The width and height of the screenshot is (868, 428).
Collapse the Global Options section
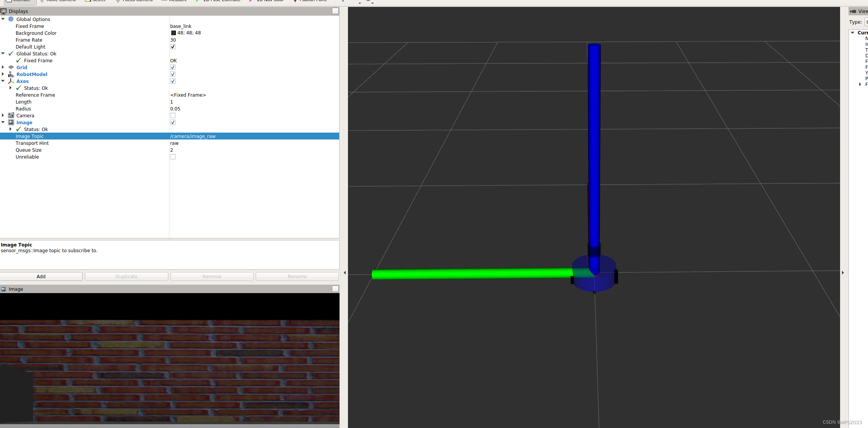point(3,19)
